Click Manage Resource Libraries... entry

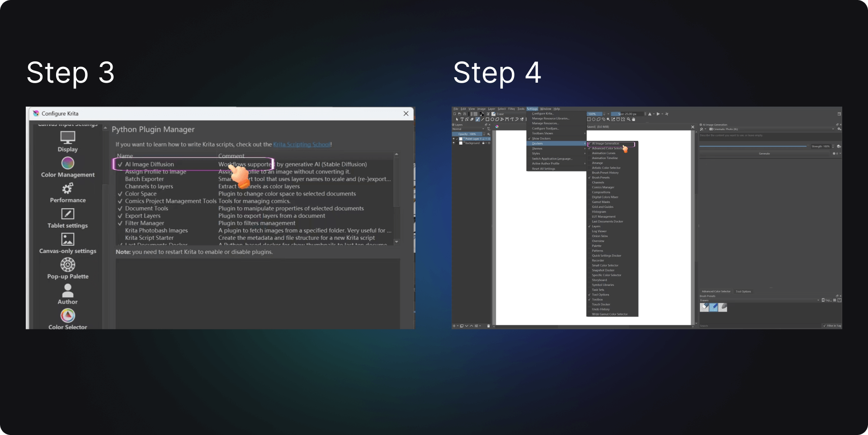coord(551,118)
